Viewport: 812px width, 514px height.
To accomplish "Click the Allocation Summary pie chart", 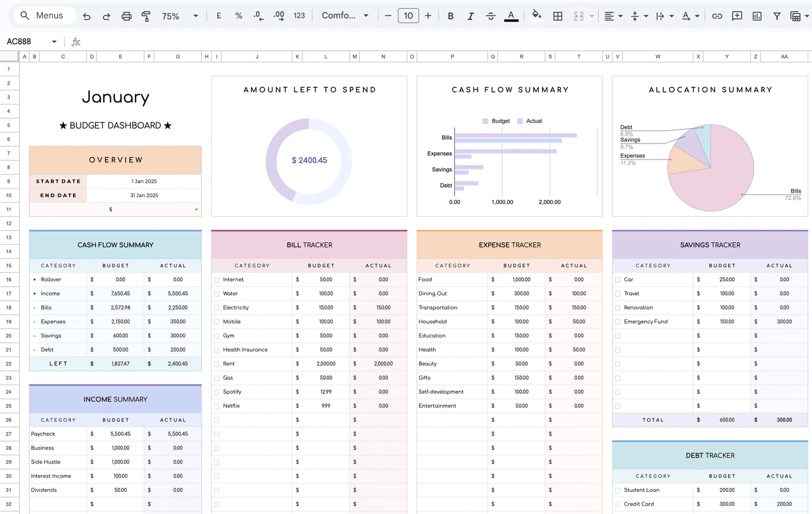I will pos(710,167).
